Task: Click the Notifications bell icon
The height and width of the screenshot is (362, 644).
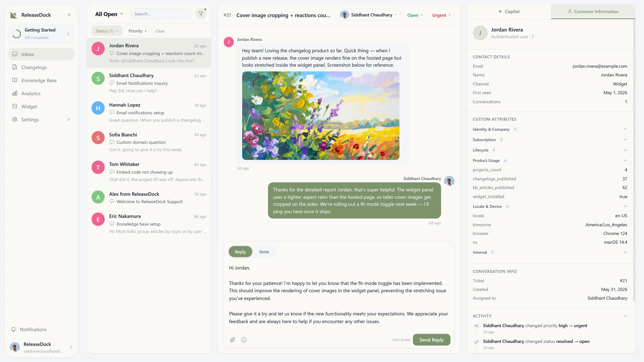Action: (13, 329)
